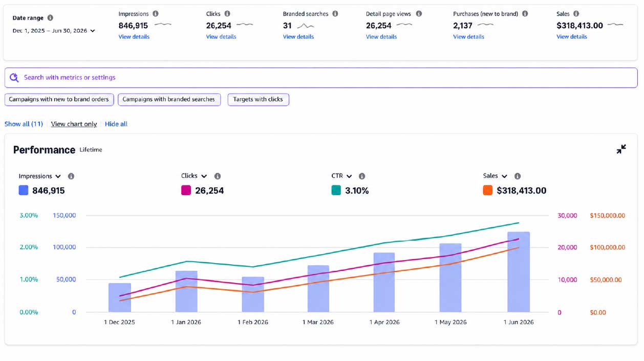
Task: Click Show all (11) link
Action: pos(24,124)
